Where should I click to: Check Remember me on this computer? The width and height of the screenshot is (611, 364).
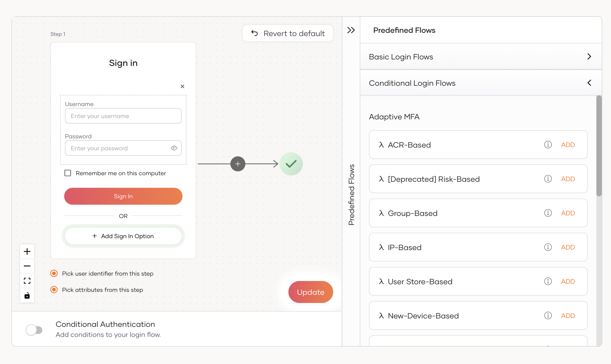68,173
